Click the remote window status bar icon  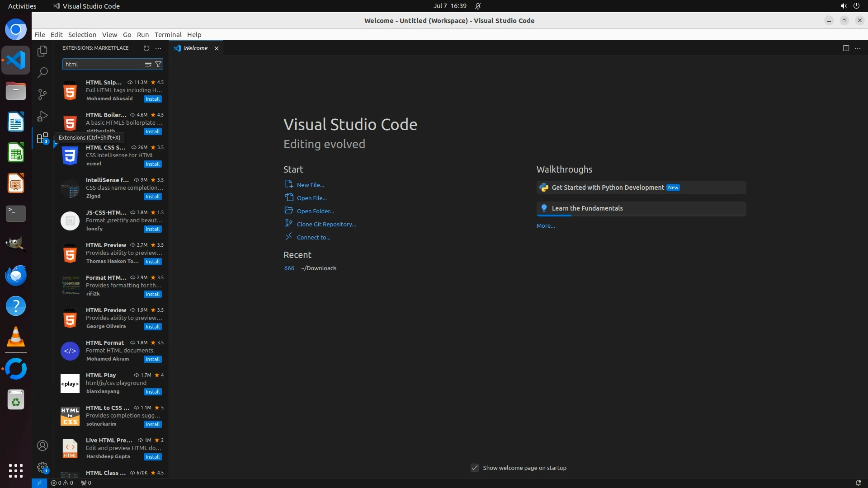tap(39, 483)
